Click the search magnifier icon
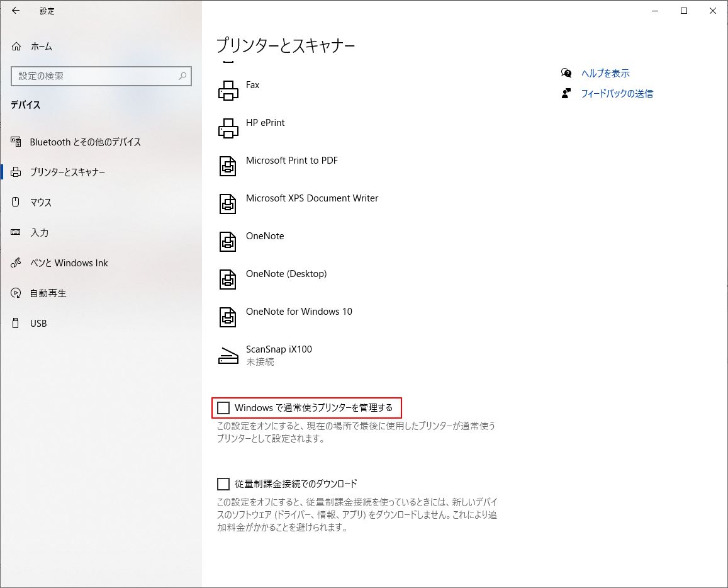The height and width of the screenshot is (588, 728). (182, 76)
